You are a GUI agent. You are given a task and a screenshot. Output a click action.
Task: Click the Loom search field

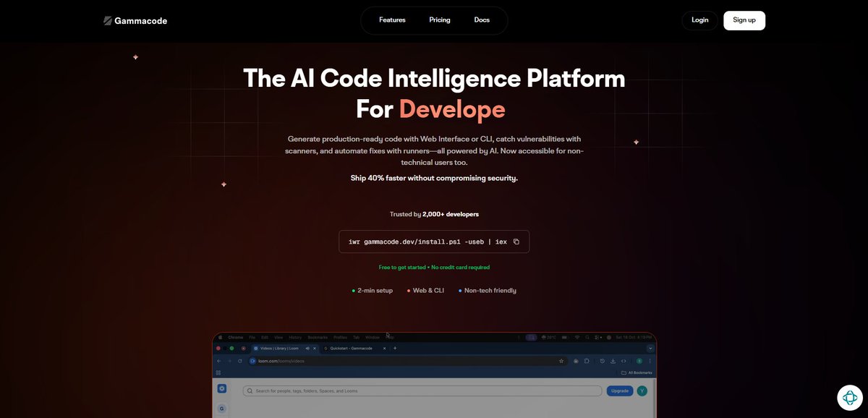[423, 391]
